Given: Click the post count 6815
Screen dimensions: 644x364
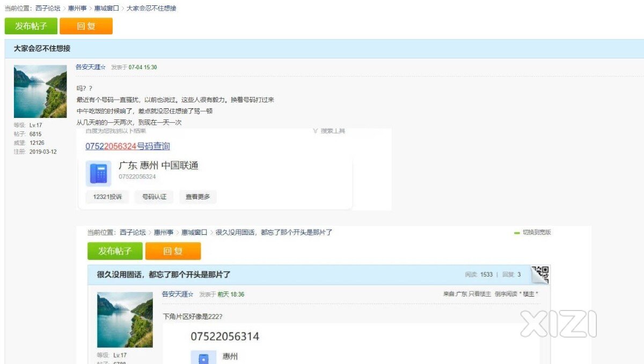Looking at the screenshot, I should [x=35, y=134].
